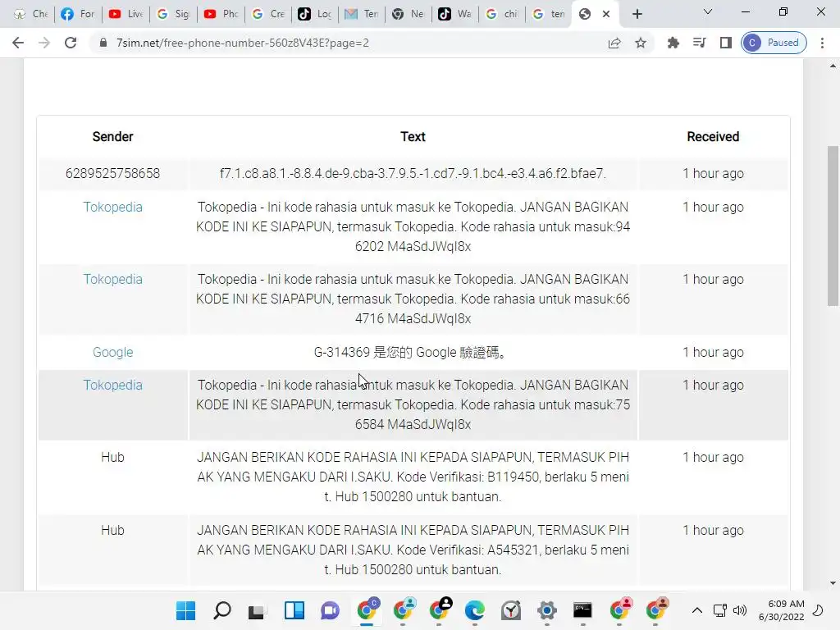
Task: Bookmark this tab with the star
Action: click(x=641, y=43)
